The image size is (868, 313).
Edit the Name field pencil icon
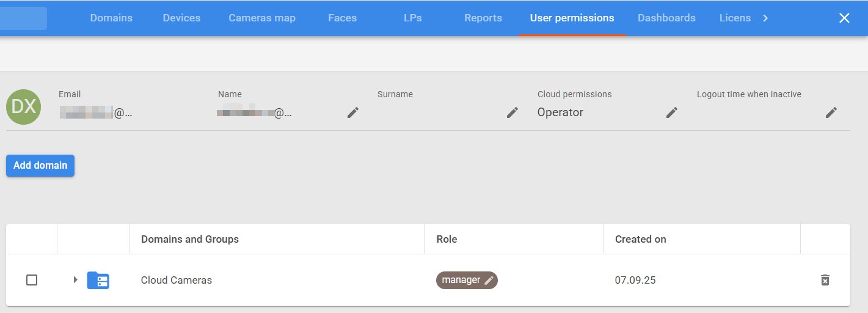[x=353, y=112]
